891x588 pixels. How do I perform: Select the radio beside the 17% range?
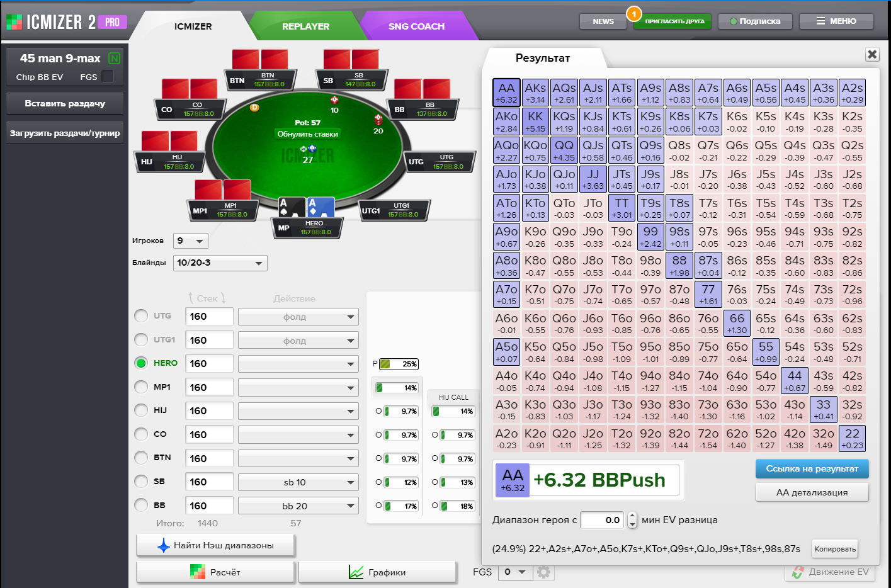click(x=378, y=506)
